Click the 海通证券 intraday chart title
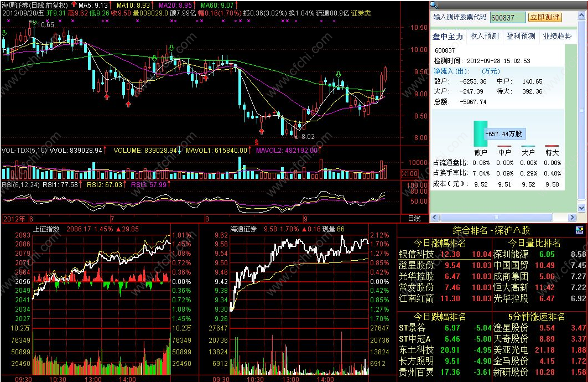The height and width of the screenshot is (382, 588). point(243,229)
